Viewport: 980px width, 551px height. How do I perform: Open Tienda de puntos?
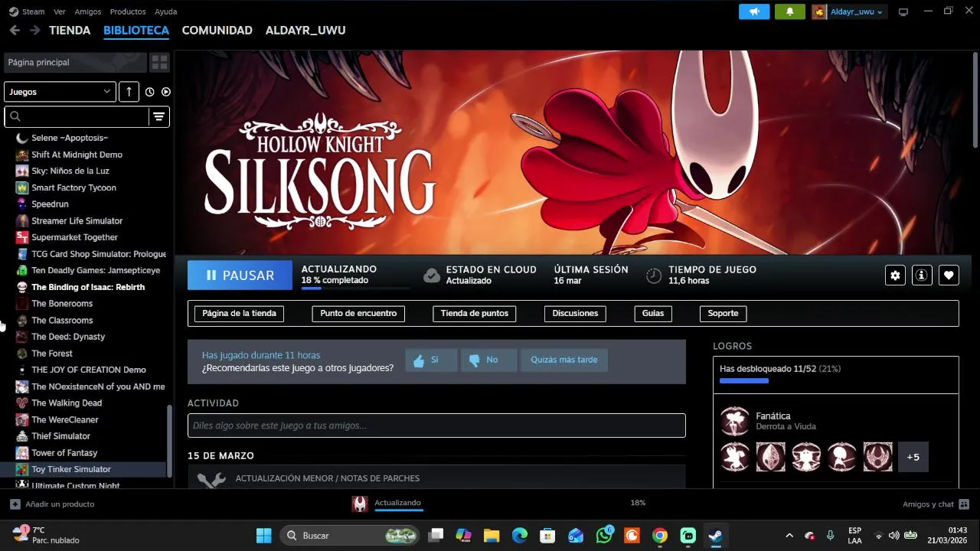tap(475, 313)
